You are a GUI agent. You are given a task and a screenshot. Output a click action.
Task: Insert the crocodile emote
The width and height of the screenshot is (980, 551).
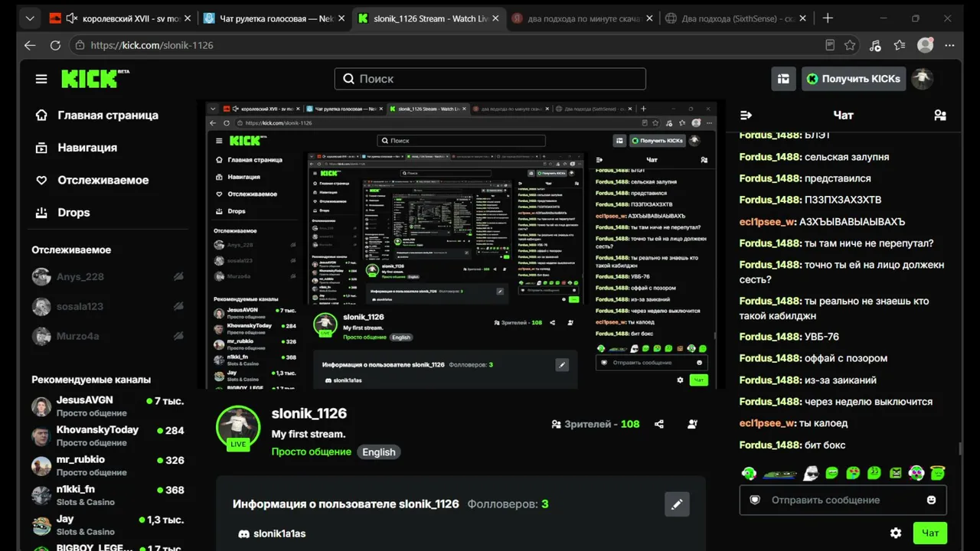(x=780, y=474)
